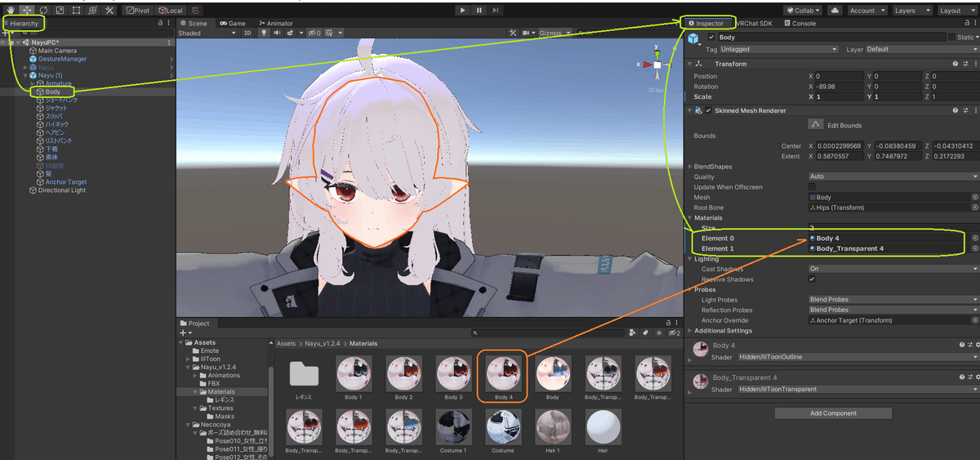Click the Play button

tap(462, 11)
